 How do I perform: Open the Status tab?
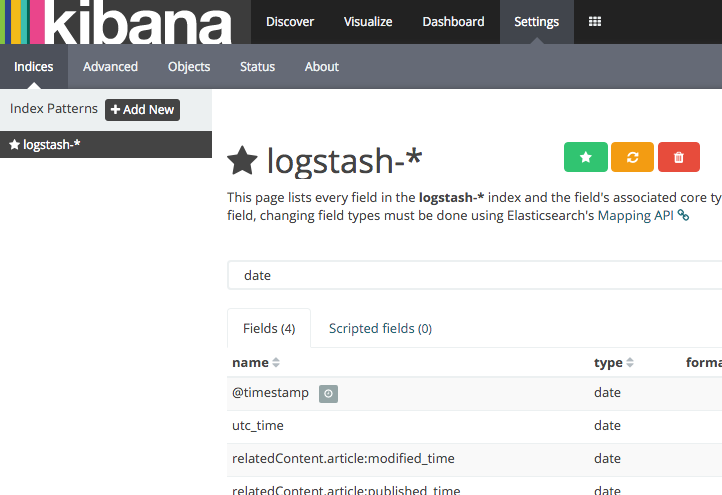coord(257,66)
